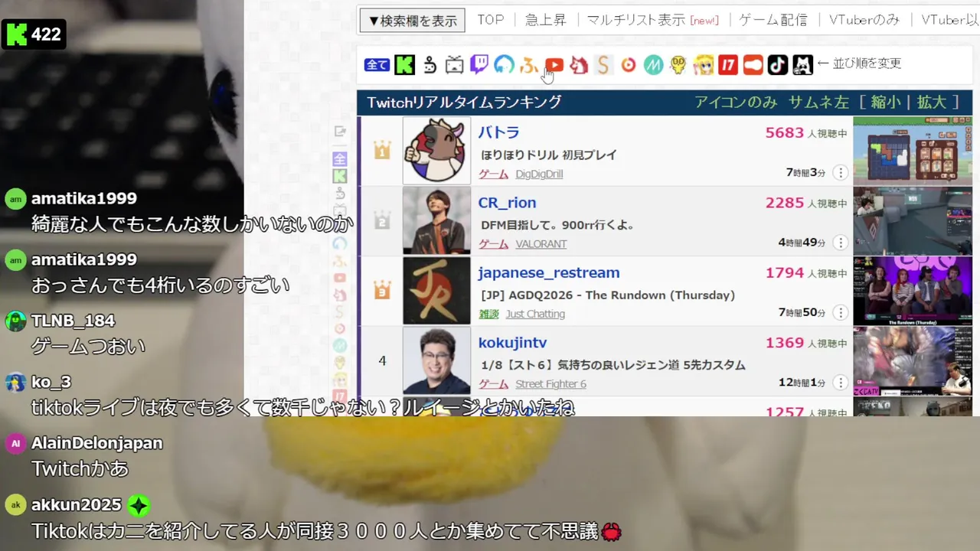Click 雑談 tag on japanese_restream row
The height and width of the screenshot is (551, 980).
pos(489,314)
